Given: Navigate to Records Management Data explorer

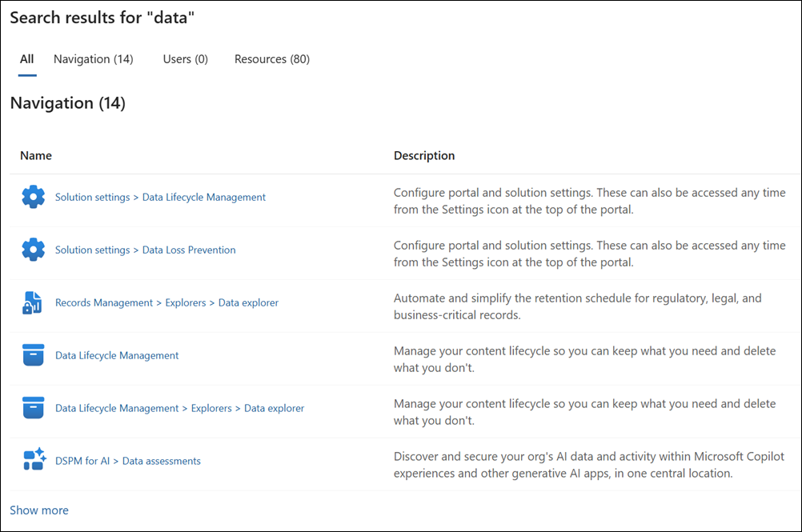Looking at the screenshot, I should point(166,302).
